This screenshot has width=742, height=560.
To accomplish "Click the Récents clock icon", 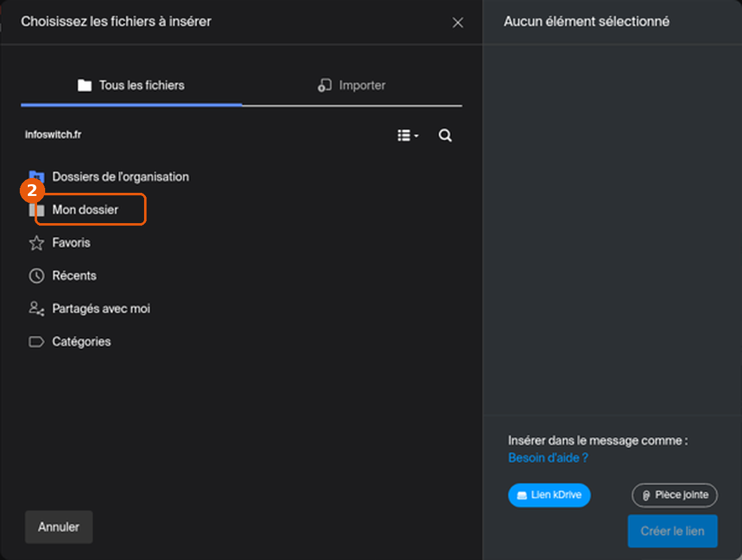I will pyautogui.click(x=36, y=276).
